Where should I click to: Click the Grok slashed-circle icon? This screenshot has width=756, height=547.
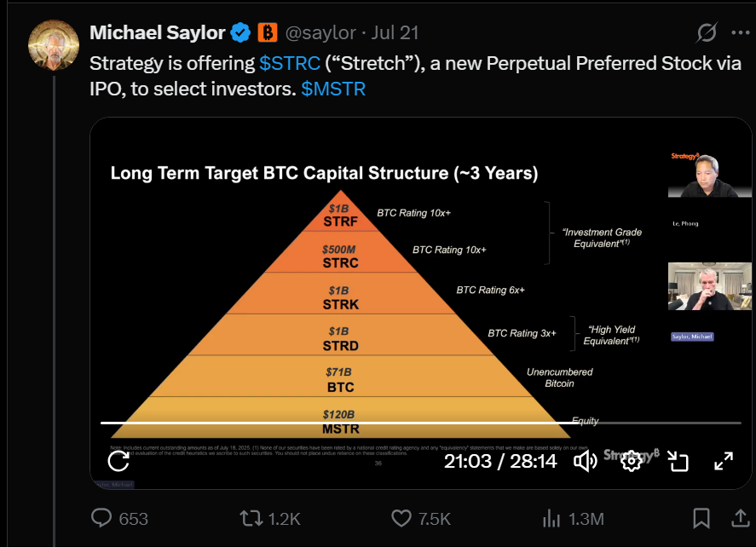pyautogui.click(x=707, y=32)
